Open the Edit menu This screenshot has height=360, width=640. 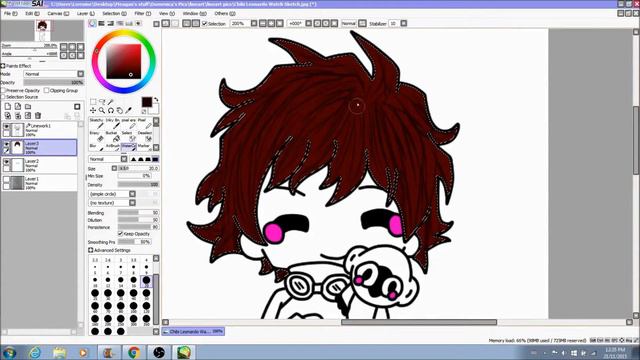click(32, 13)
